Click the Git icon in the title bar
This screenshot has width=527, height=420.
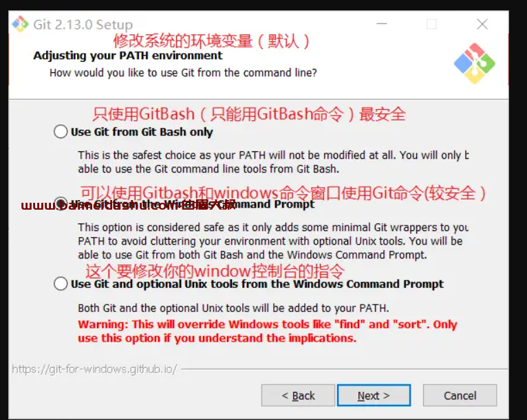click(20, 24)
